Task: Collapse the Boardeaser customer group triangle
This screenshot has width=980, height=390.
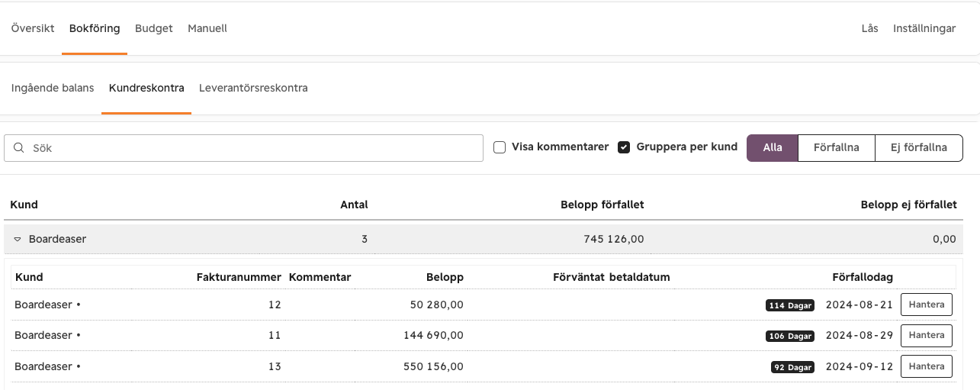Action: pos(18,240)
